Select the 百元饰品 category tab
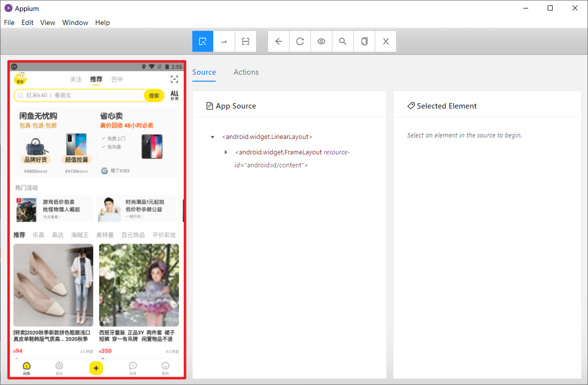This screenshot has width=588, height=385. [x=133, y=235]
